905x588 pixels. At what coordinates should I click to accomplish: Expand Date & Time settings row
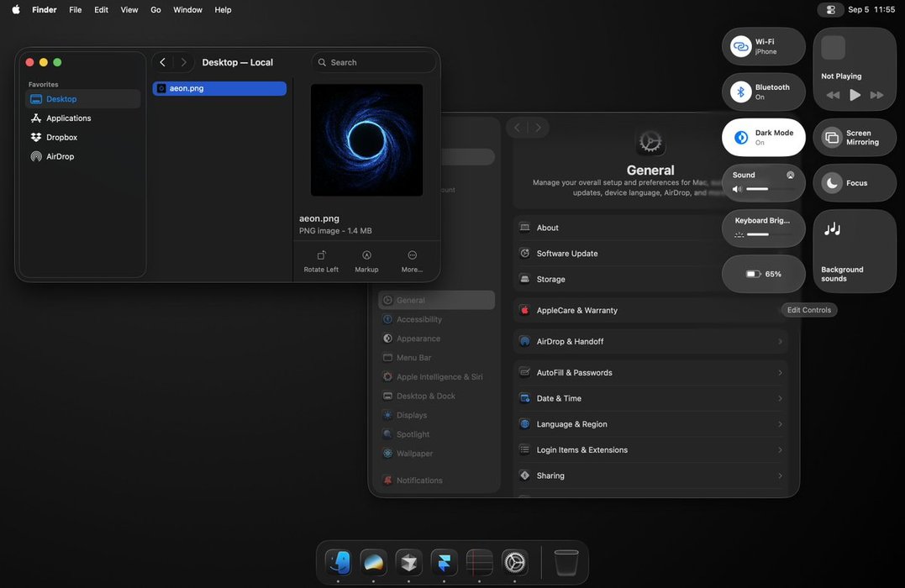pyautogui.click(x=650, y=398)
